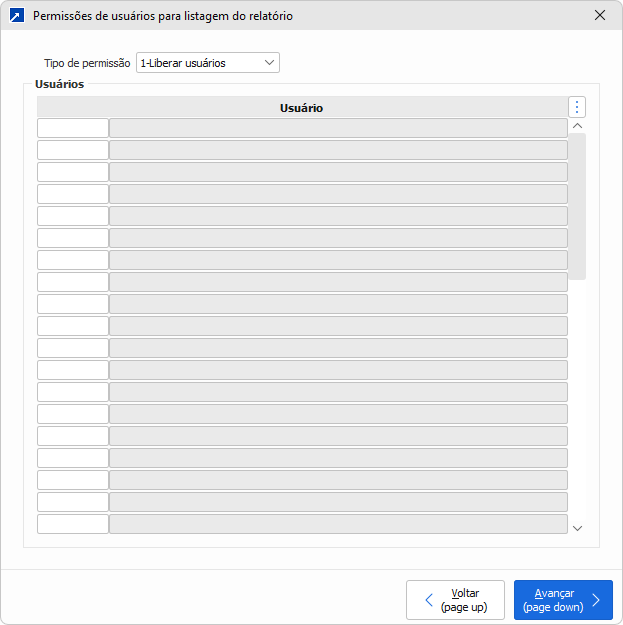Click the last row's gray user name field

[x=338, y=524]
